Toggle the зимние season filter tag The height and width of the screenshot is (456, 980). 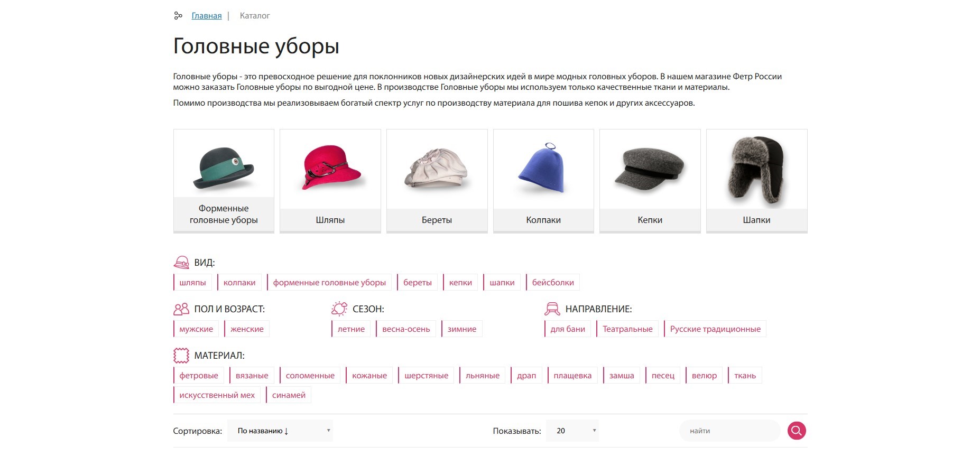[x=461, y=329]
